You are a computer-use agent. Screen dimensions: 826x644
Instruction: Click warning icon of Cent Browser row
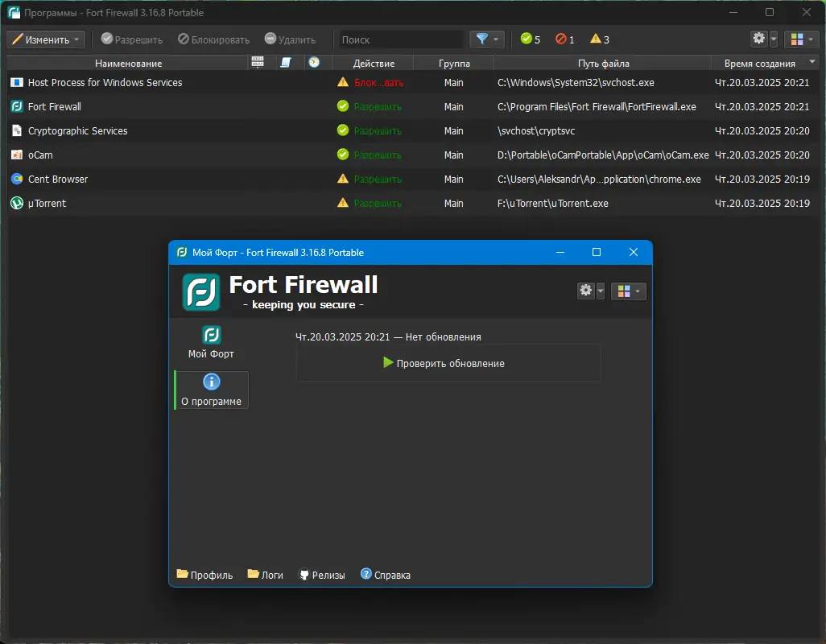click(x=343, y=179)
